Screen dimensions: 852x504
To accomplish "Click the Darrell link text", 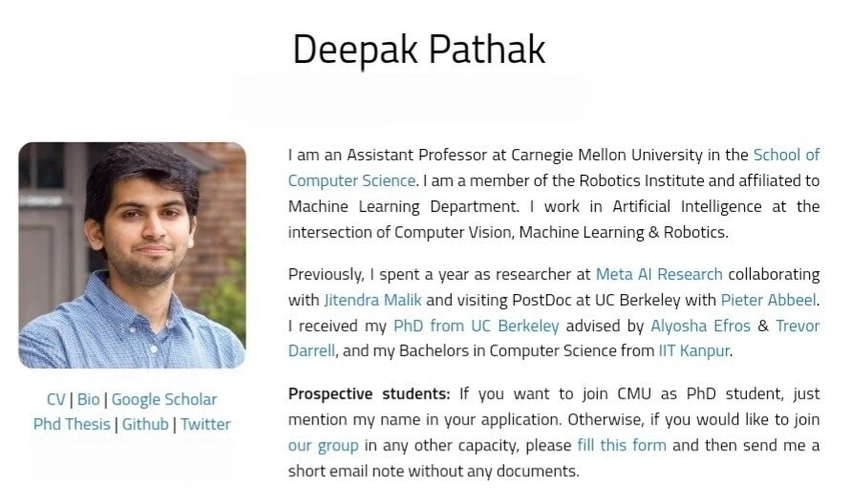I will (x=311, y=351).
